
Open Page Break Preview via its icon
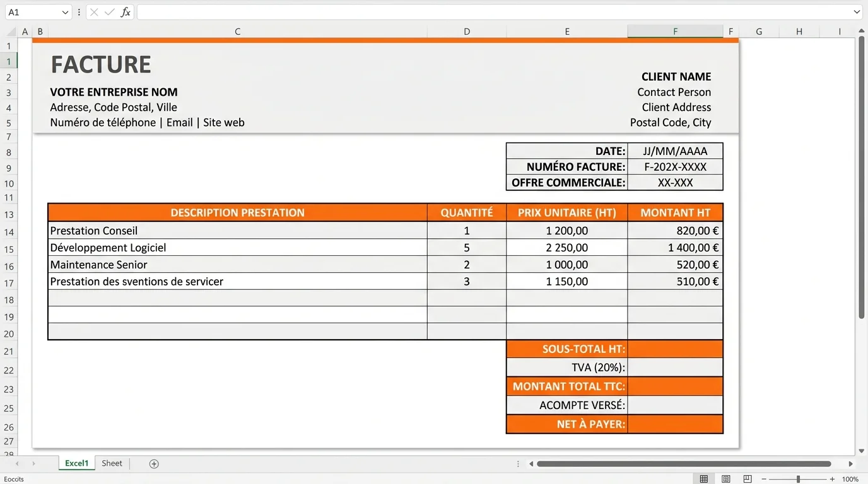click(x=747, y=478)
